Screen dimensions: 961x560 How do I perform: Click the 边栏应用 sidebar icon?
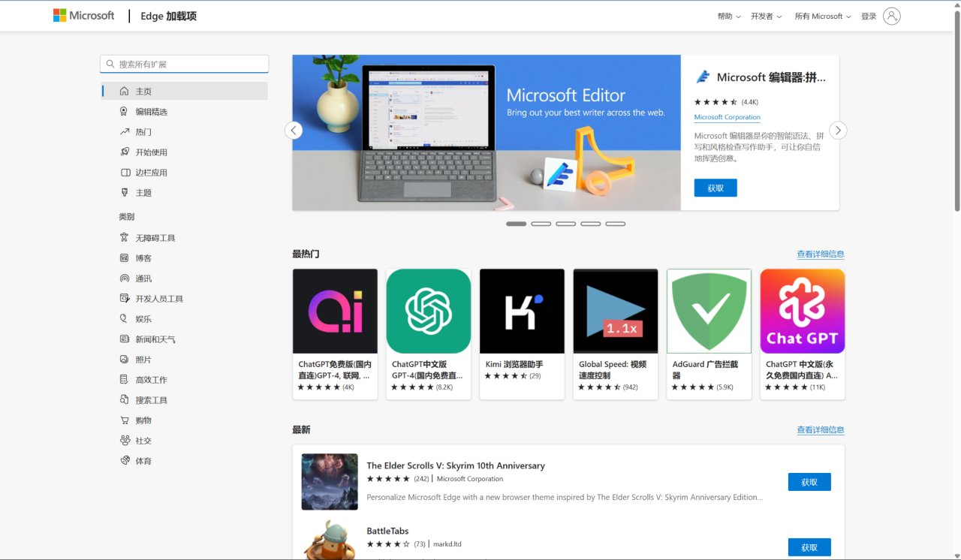(x=125, y=172)
